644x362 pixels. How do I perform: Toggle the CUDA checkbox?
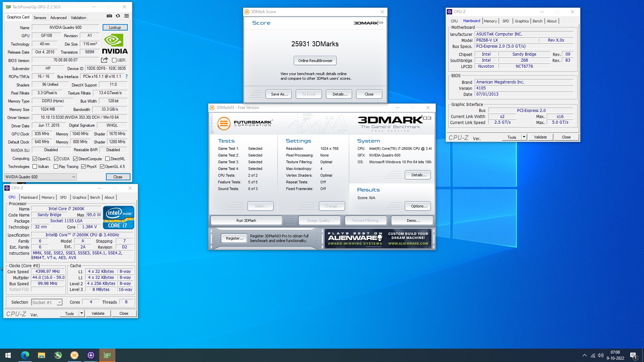pyautogui.click(x=56, y=159)
